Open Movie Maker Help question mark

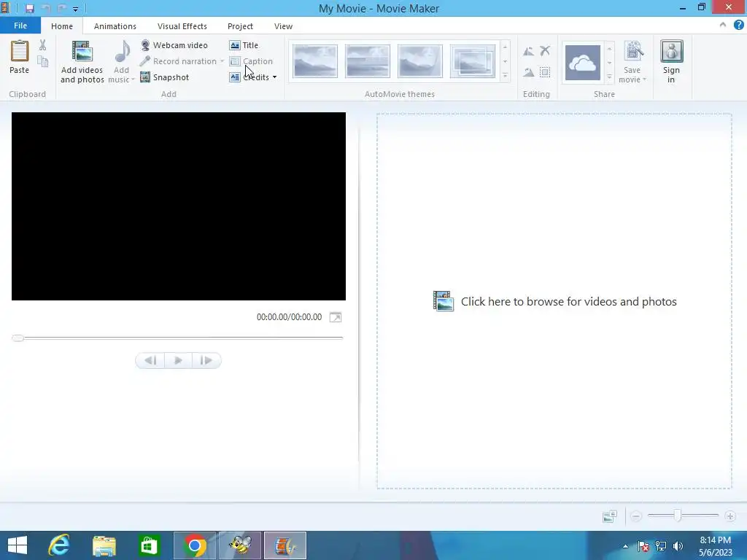click(x=738, y=26)
